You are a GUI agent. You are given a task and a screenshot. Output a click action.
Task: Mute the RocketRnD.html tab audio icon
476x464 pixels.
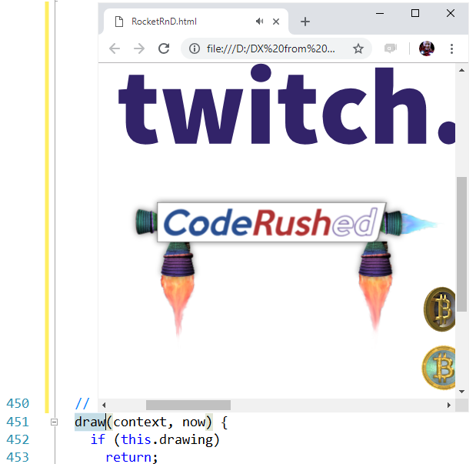259,22
